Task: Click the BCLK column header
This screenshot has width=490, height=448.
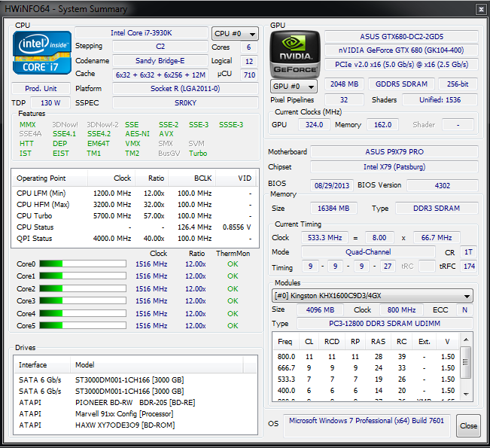Action: point(192,178)
